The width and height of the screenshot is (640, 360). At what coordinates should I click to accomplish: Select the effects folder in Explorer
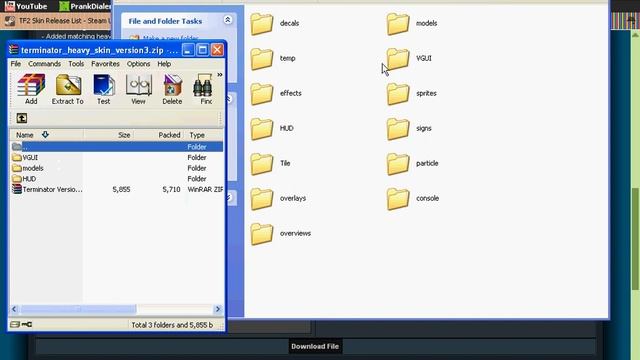[x=276, y=94]
